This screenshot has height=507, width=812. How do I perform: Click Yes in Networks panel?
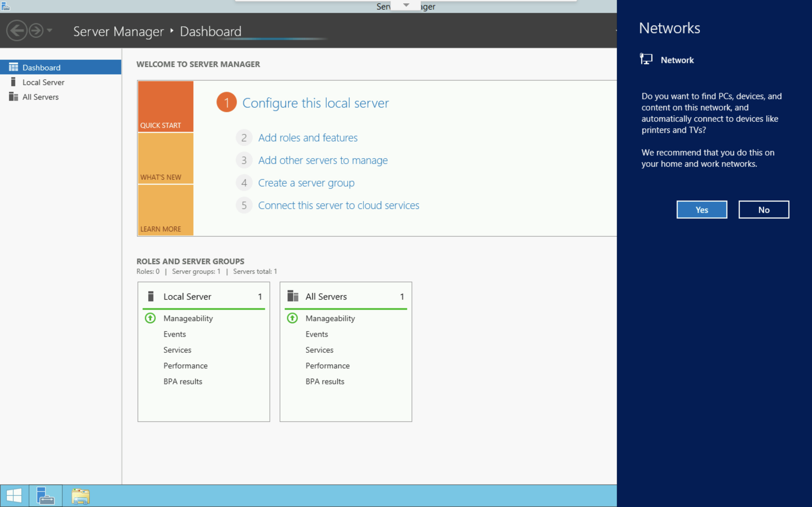[x=701, y=210]
